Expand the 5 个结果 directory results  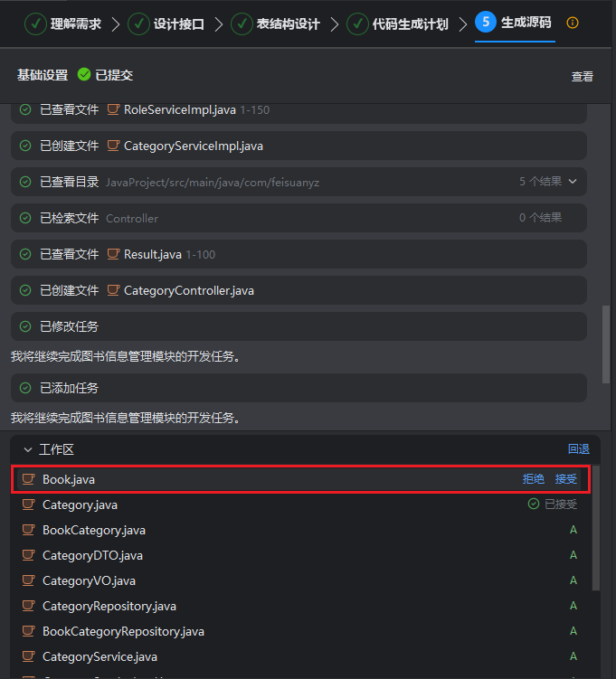click(x=572, y=182)
